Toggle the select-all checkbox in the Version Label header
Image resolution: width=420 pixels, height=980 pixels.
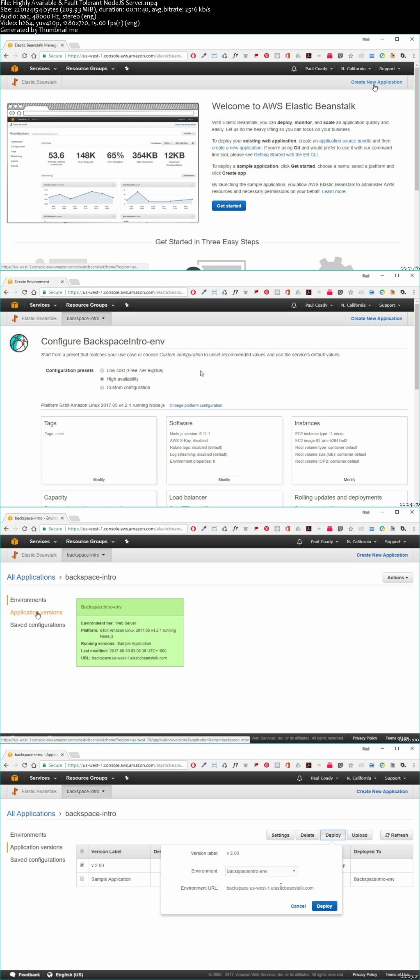82,851
